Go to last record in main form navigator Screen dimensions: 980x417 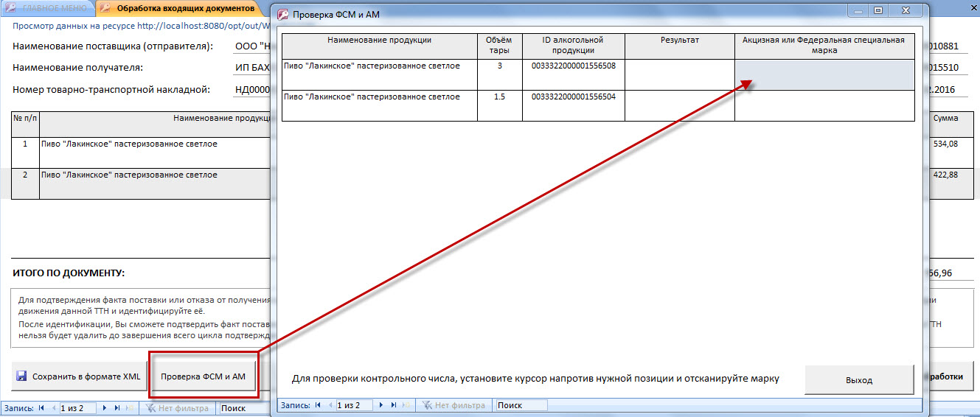[x=117, y=407]
